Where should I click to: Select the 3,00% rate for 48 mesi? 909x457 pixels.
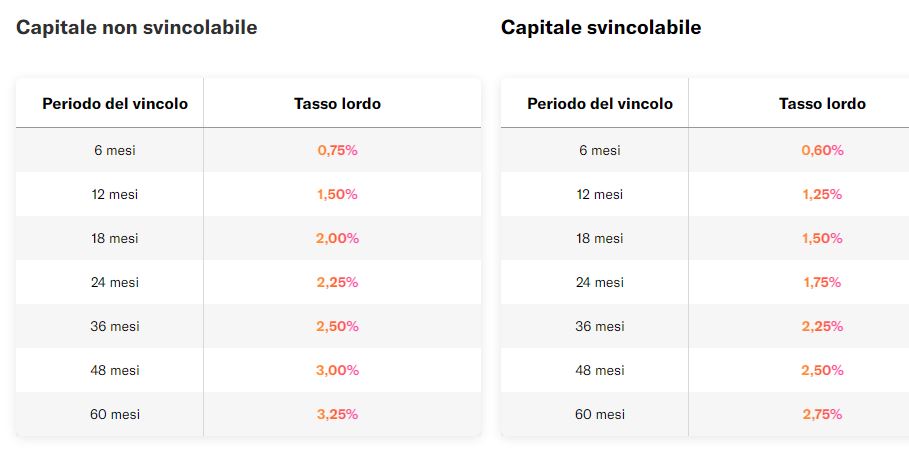point(337,370)
